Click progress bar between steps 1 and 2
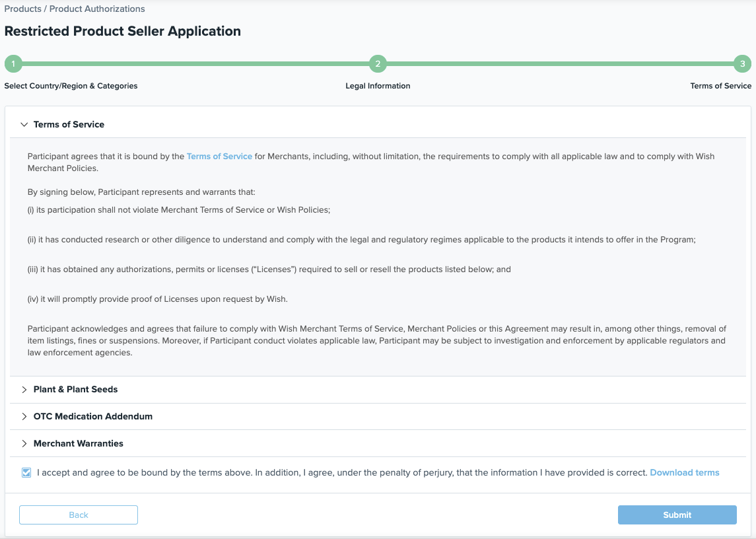The height and width of the screenshot is (539, 756). click(195, 64)
